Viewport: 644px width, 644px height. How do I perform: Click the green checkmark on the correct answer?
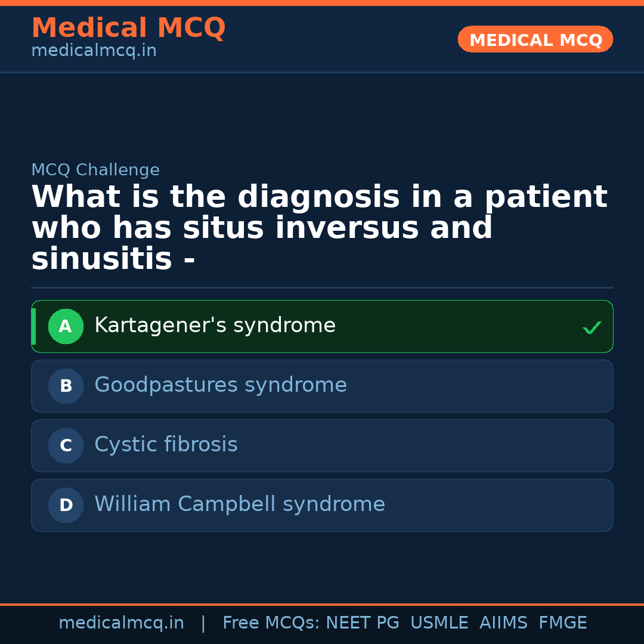pos(592,327)
